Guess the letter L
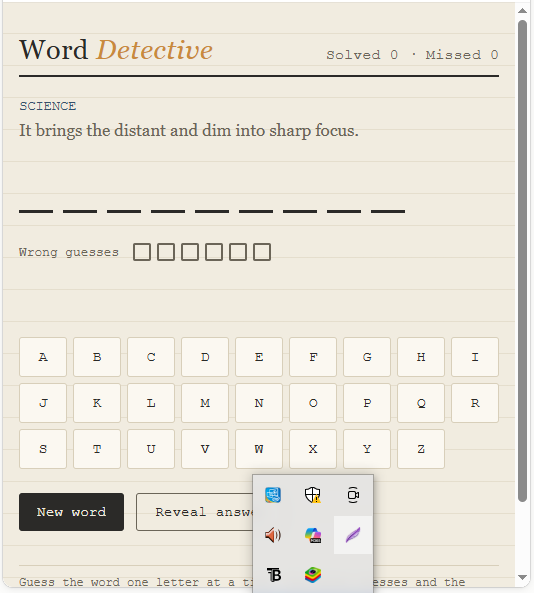Viewport: 534px width, 593px height. click(x=151, y=403)
